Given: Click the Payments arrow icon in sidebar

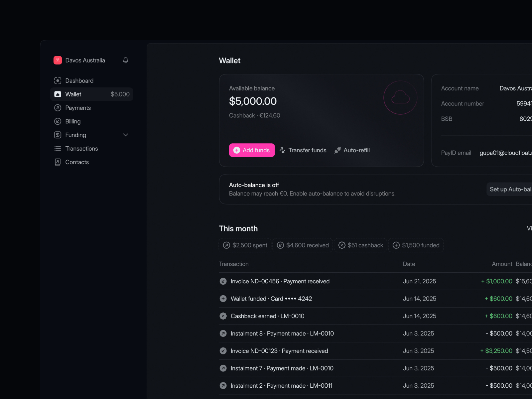Looking at the screenshot, I should click(58, 108).
